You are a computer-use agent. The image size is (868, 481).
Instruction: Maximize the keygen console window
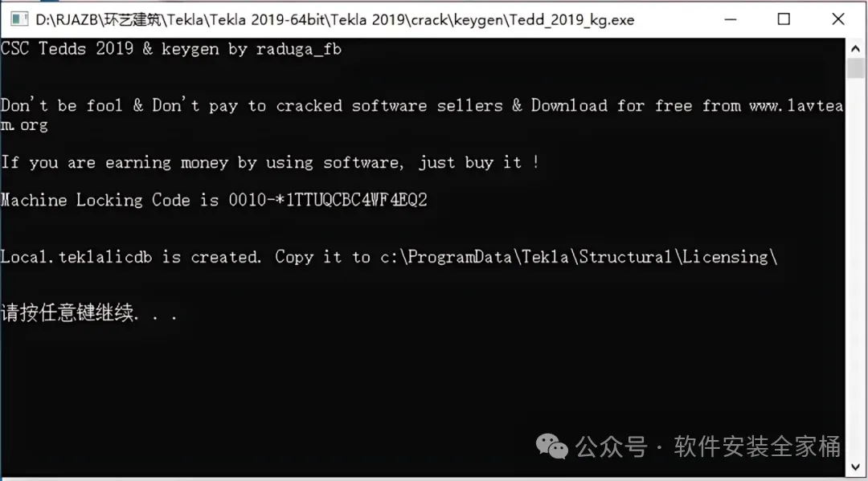pyautogui.click(x=784, y=19)
